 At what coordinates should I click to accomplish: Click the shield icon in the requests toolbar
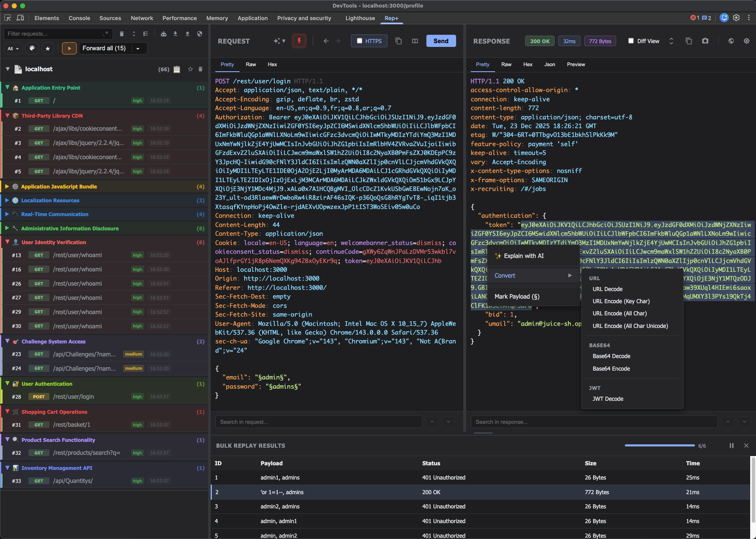pyautogui.click(x=200, y=34)
